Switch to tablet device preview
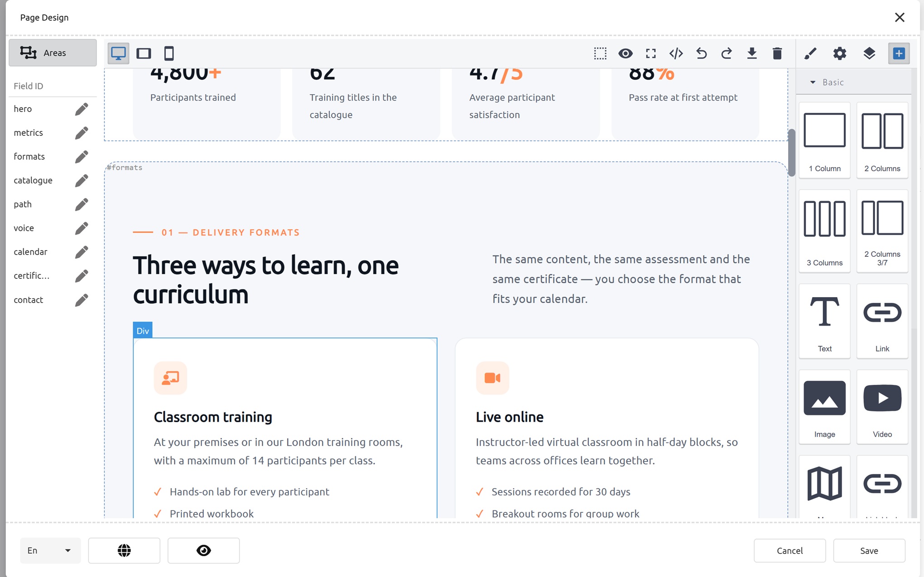This screenshot has width=924, height=577. tap(144, 53)
